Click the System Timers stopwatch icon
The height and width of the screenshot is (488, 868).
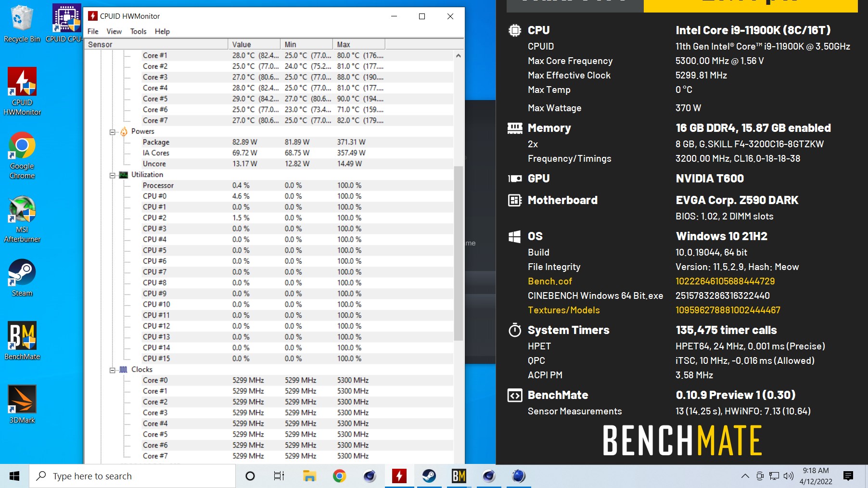[x=515, y=330]
